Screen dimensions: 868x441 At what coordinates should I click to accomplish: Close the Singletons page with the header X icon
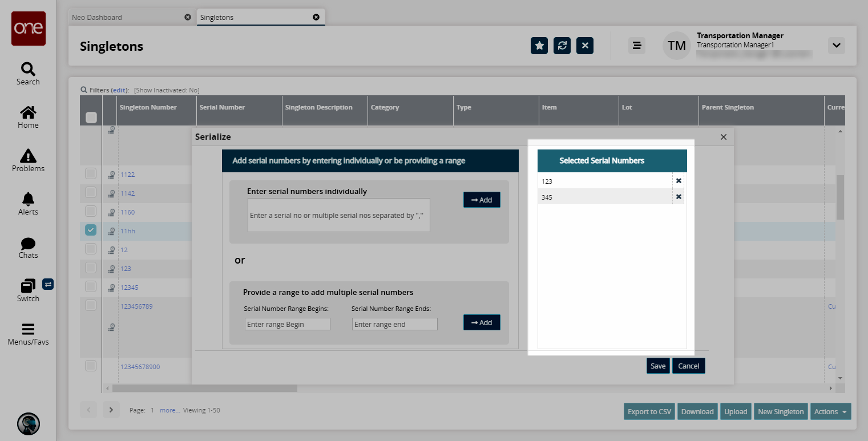point(585,46)
